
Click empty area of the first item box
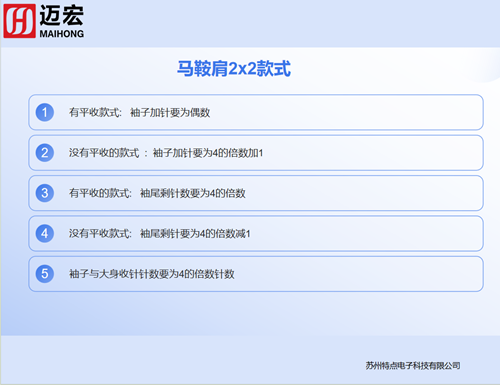click(347, 112)
